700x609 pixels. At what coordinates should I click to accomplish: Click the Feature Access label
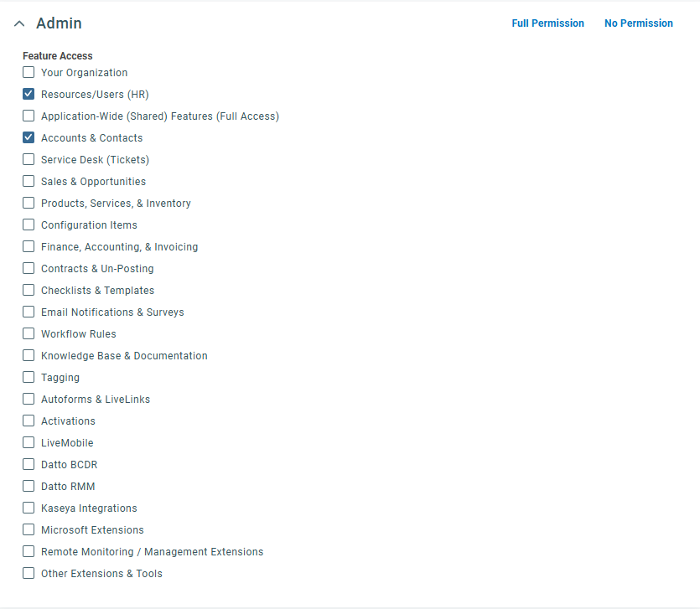[58, 56]
